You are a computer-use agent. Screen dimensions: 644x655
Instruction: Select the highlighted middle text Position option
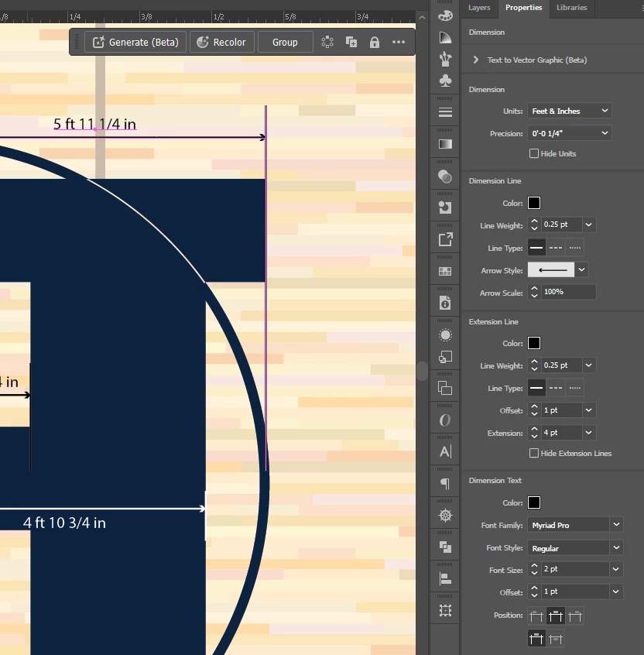[x=556, y=616]
